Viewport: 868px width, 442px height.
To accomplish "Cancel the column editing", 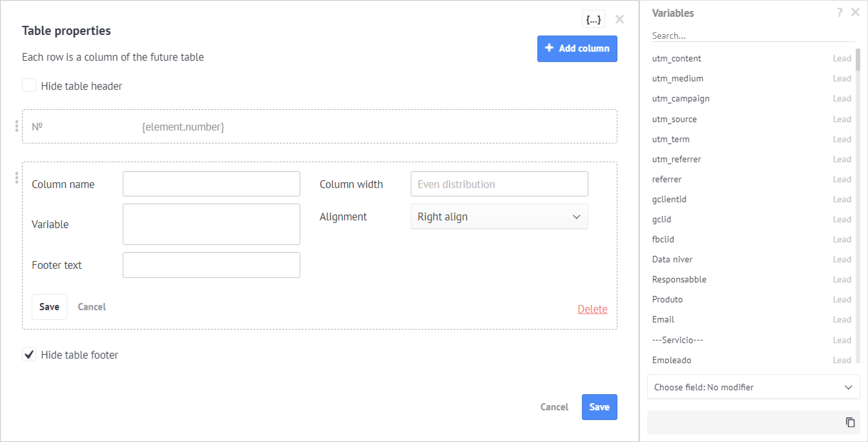I will pyautogui.click(x=92, y=307).
